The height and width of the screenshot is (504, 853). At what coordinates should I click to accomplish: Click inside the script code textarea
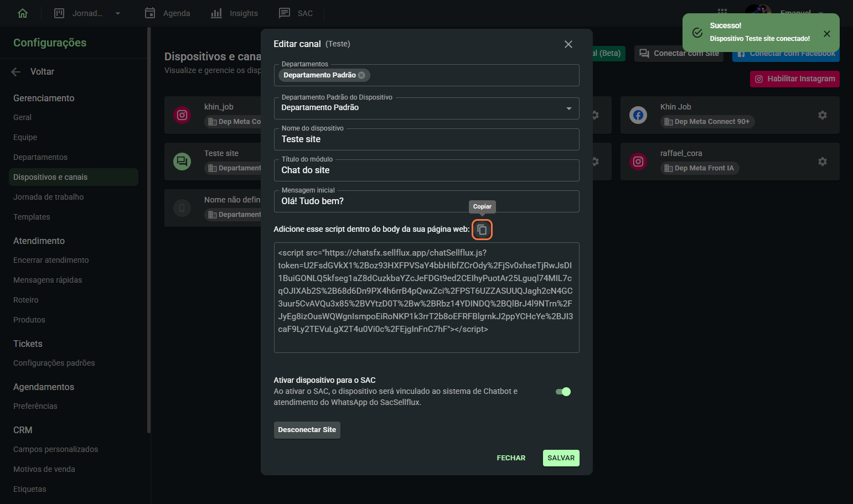[427, 298]
